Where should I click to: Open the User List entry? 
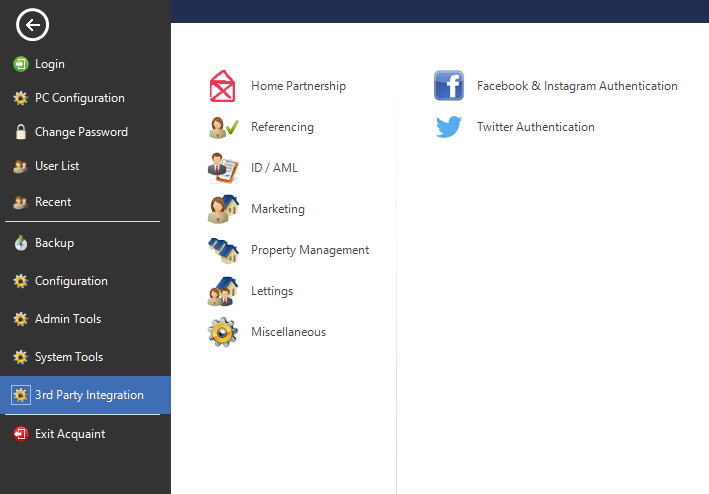(x=57, y=166)
